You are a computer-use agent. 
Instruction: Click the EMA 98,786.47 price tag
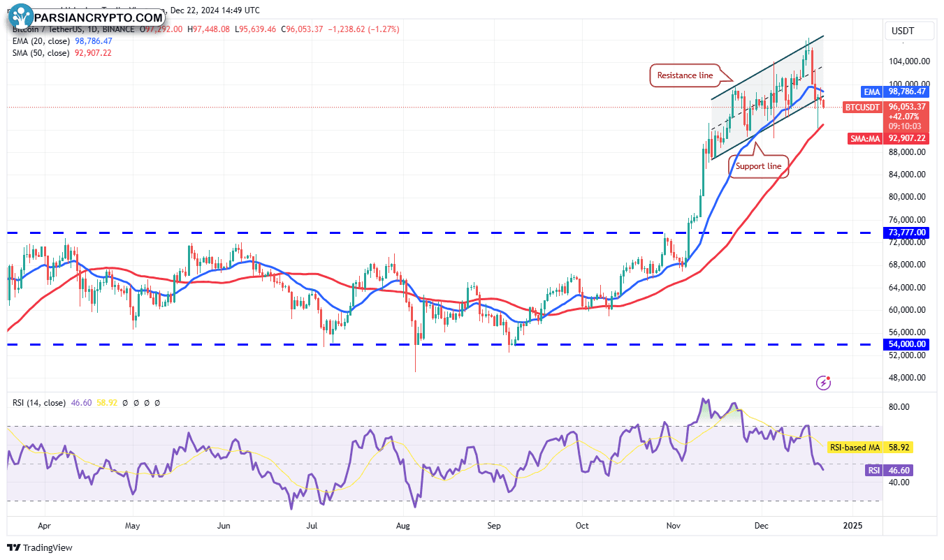click(895, 91)
